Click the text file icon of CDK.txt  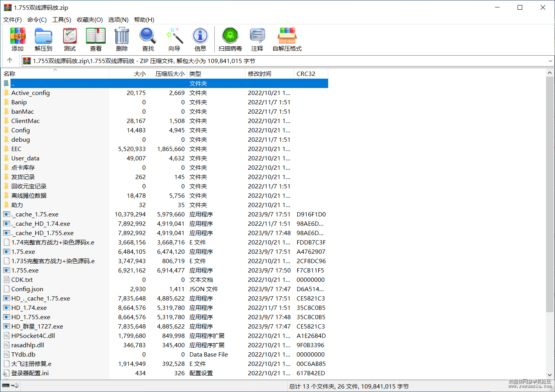point(6,279)
